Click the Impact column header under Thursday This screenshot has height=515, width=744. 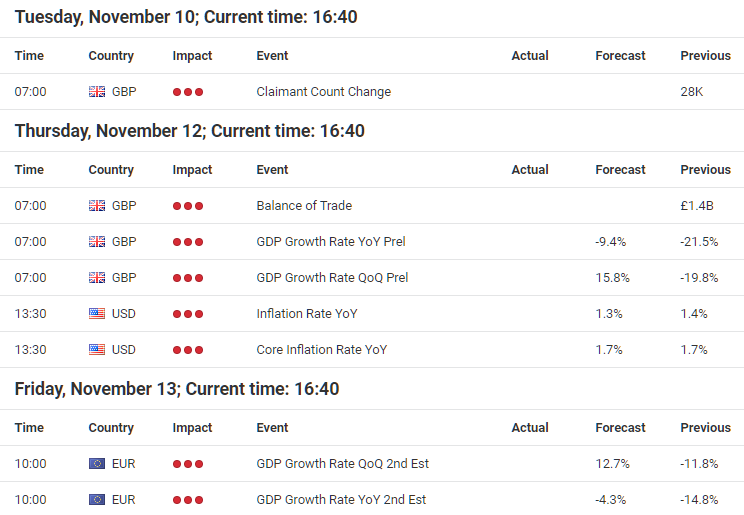(x=192, y=169)
